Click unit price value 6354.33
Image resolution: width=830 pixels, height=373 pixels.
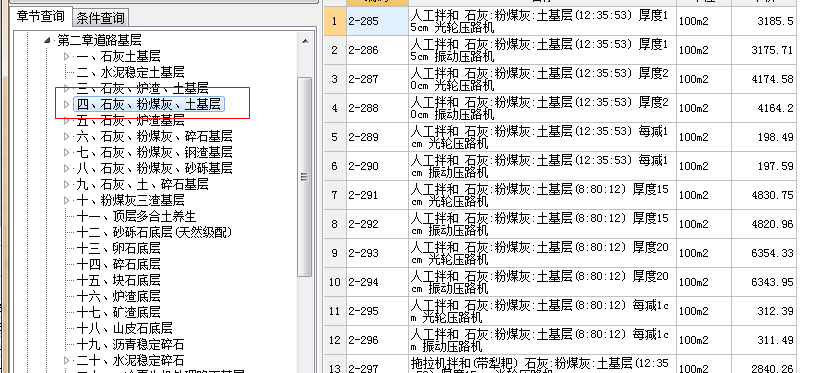coord(771,253)
